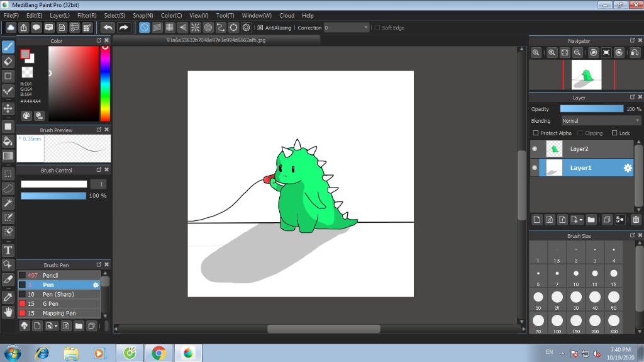Open the Layer(L) menu
644x362 pixels.
point(60,15)
